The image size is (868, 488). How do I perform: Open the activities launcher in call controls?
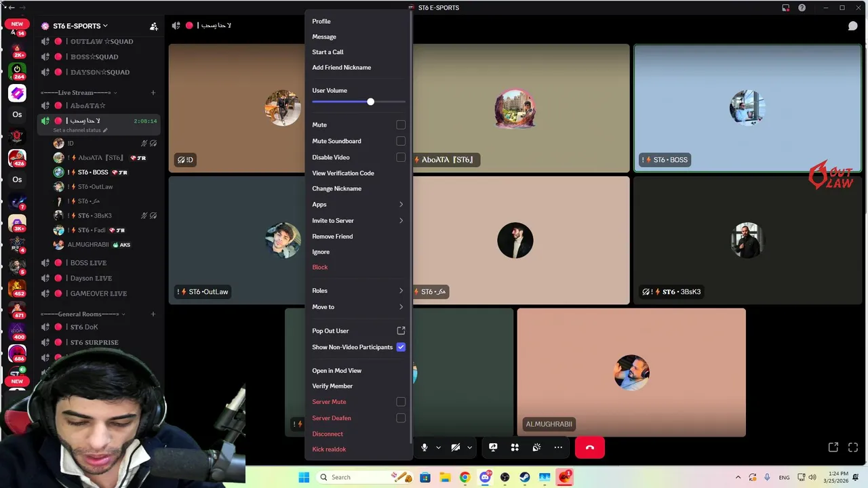click(515, 447)
